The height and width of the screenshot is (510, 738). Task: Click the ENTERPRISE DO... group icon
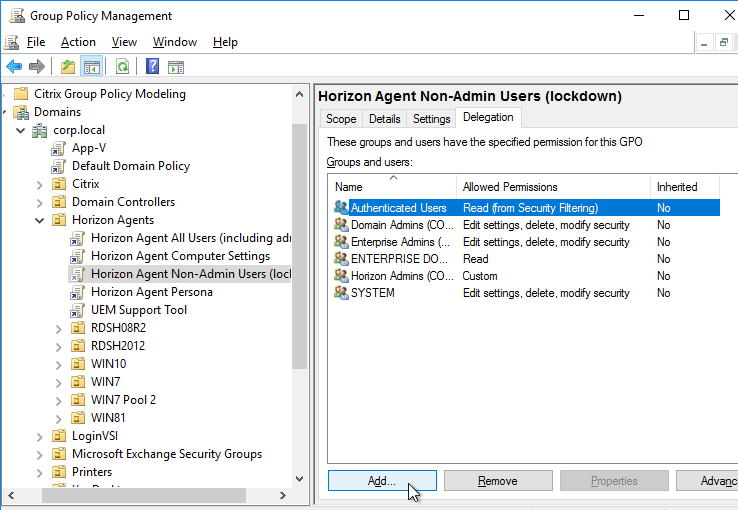coord(341,259)
